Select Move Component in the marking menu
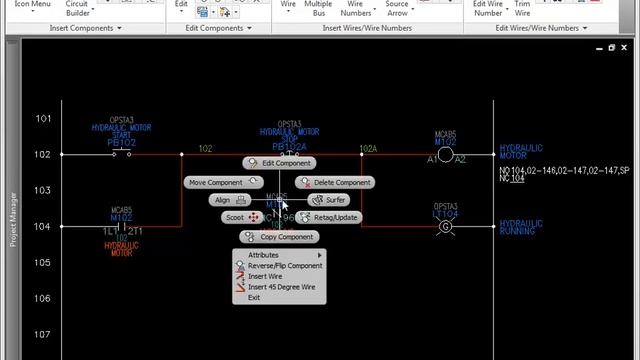Screen dimensions: 640x360 (x=223, y=182)
